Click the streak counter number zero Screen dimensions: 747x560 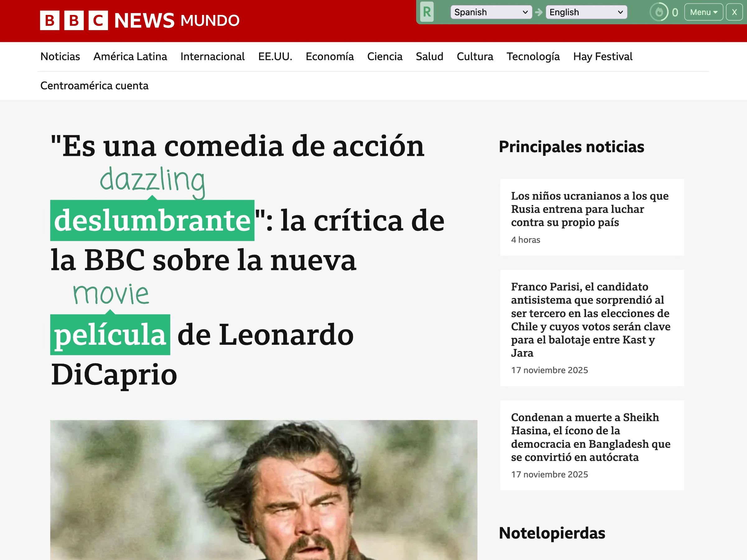point(675,12)
